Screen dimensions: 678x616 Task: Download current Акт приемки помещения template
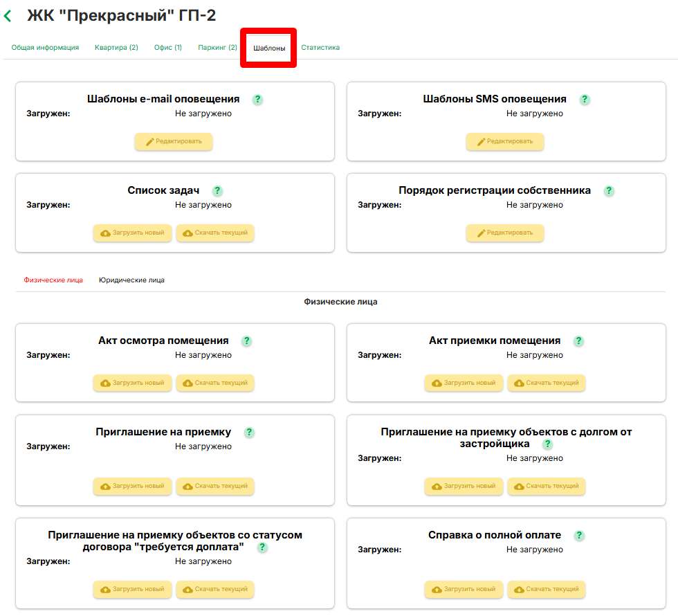(547, 383)
